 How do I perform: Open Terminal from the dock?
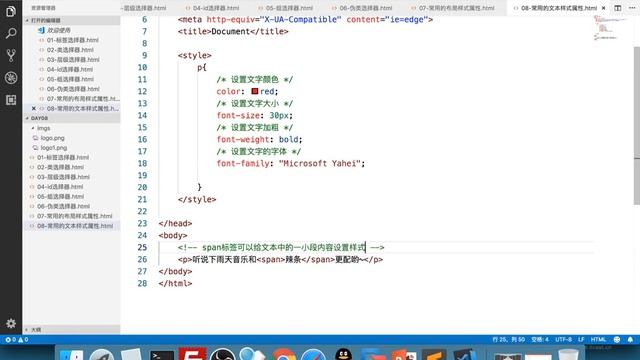coord(162,355)
